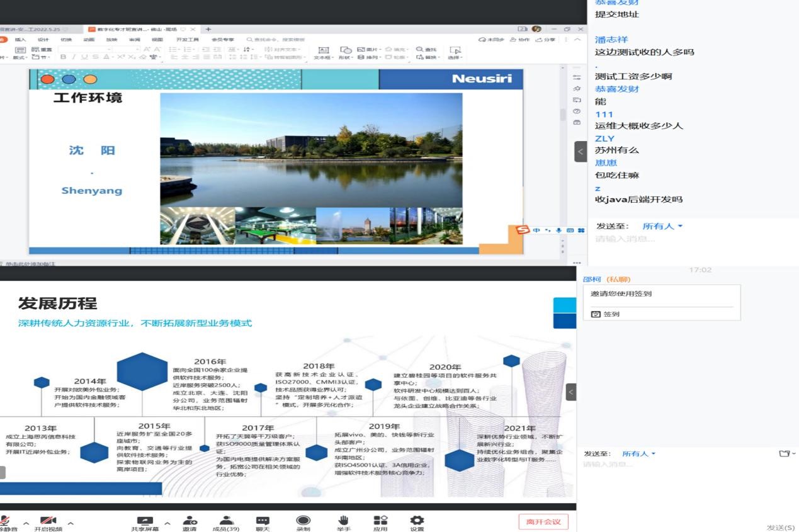
Task: Click the WPS slide vertical scrollbar
Action: click(x=563, y=113)
